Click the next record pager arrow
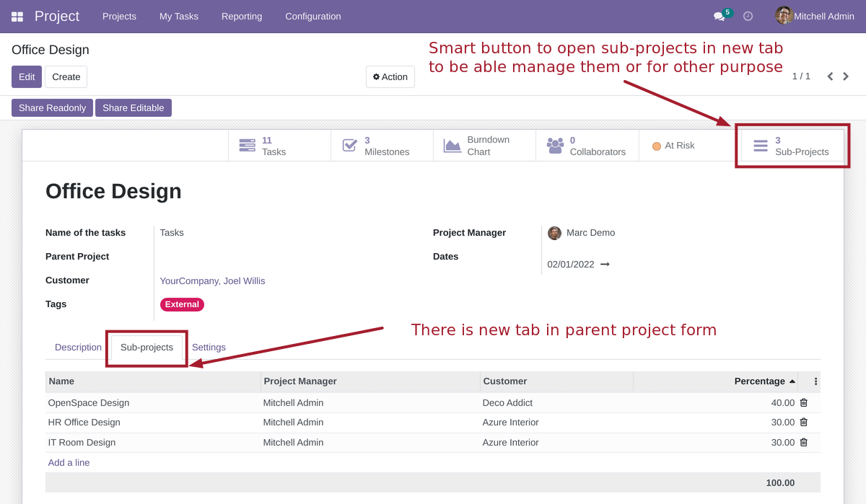The height and width of the screenshot is (504, 866). pos(846,76)
